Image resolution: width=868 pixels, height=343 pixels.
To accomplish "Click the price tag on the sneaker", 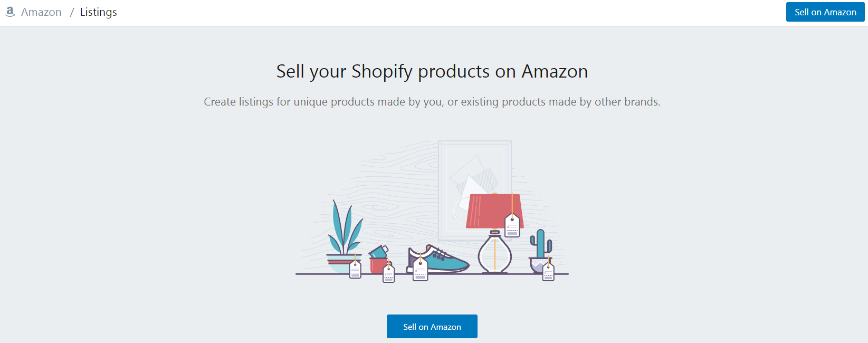I will click(x=420, y=269).
